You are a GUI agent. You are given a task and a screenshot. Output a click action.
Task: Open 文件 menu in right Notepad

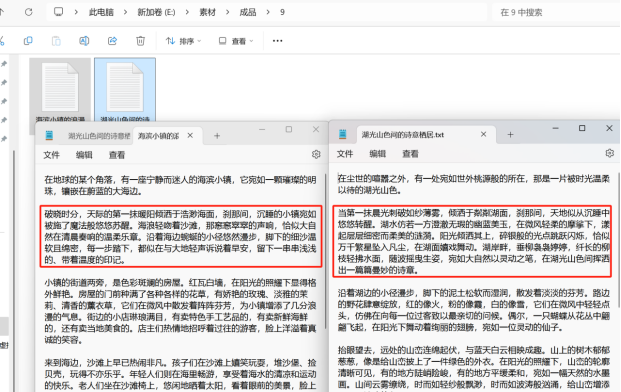(x=345, y=154)
